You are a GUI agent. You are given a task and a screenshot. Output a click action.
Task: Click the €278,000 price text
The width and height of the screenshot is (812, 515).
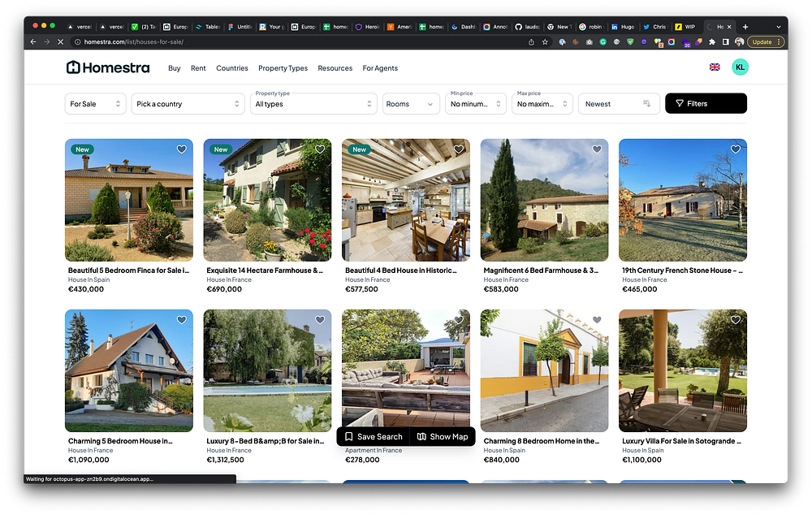(362, 460)
